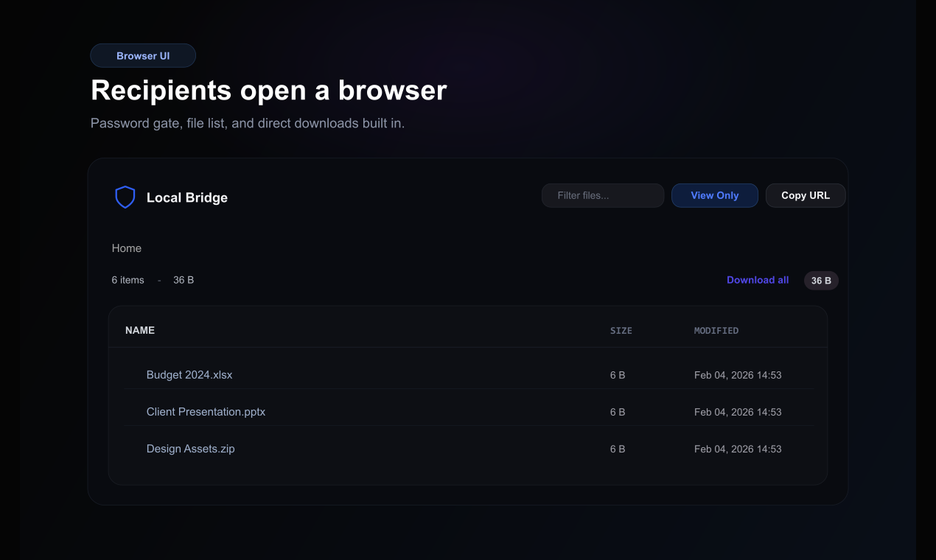The width and height of the screenshot is (936, 560).
Task: Sort by the NAME column header
Action: (140, 330)
